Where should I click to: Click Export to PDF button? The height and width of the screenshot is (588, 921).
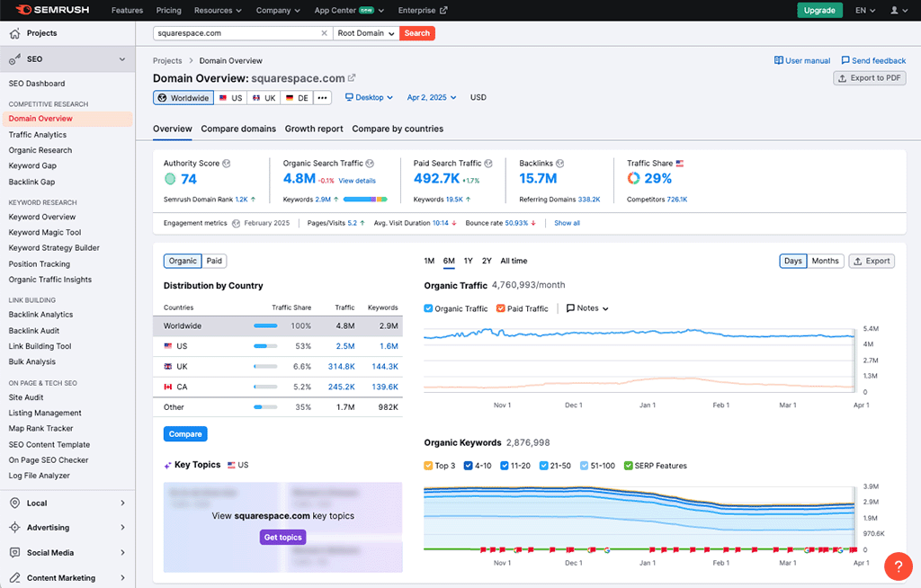tap(870, 78)
